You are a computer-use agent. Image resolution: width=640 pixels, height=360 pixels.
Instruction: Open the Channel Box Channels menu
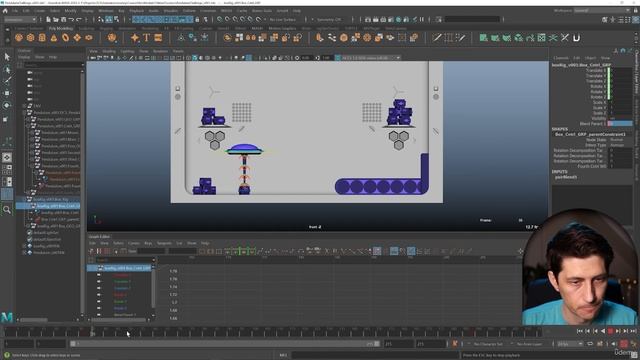pyautogui.click(x=561, y=58)
